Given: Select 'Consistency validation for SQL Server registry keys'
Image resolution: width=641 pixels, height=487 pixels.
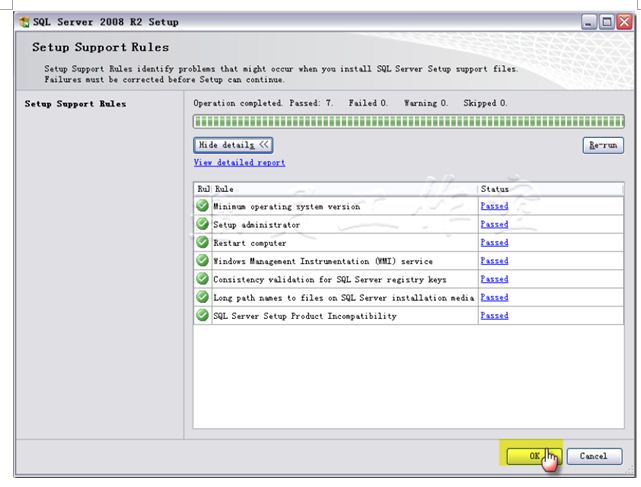Looking at the screenshot, I should point(329,280).
